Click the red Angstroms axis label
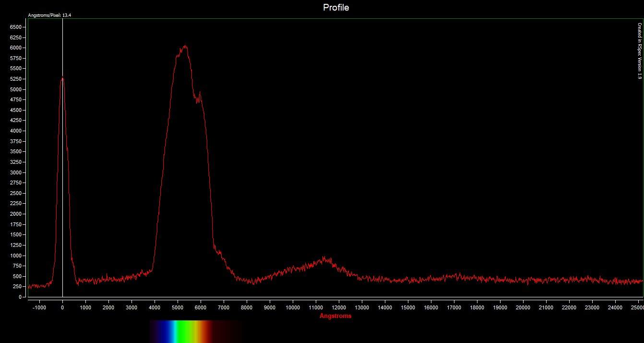 [335, 316]
